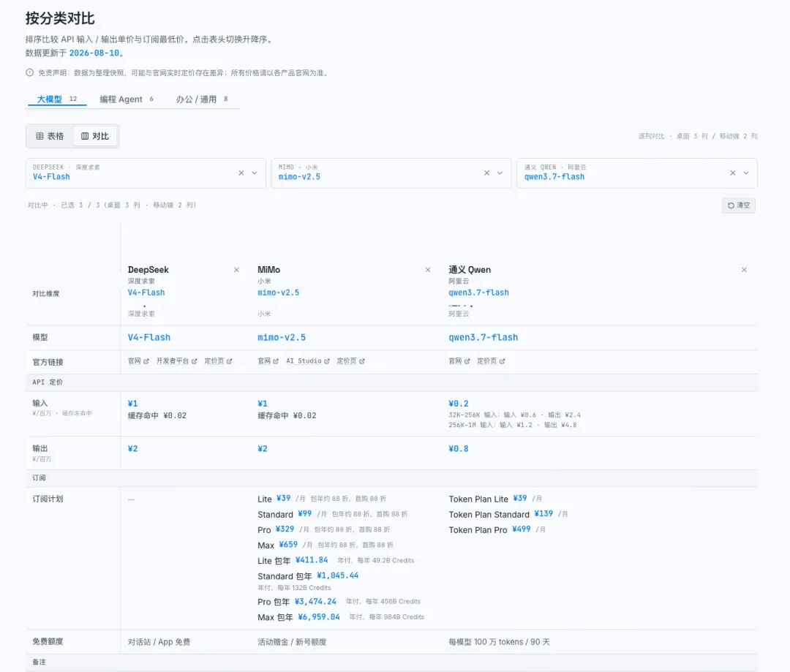Clear the mimo-v2.5 selector
The image size is (790, 672).
tap(486, 173)
